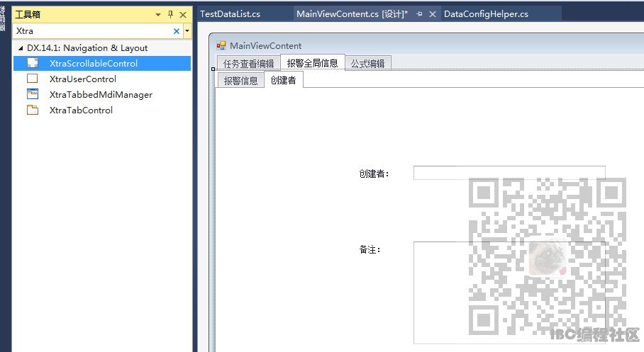Image resolution: width=644 pixels, height=352 pixels.
Task: Open the 创建者 sub-tab
Action: coord(284,79)
